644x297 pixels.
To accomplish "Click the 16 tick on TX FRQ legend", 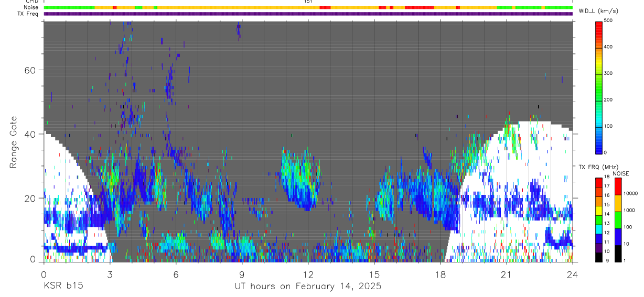I will click(606, 195).
